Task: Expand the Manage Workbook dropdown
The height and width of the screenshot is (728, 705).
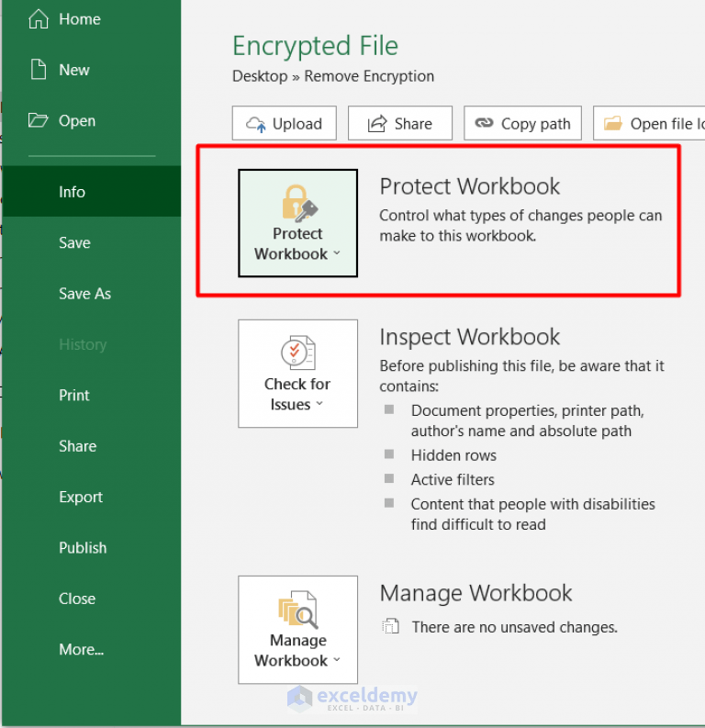Action: coord(298,630)
